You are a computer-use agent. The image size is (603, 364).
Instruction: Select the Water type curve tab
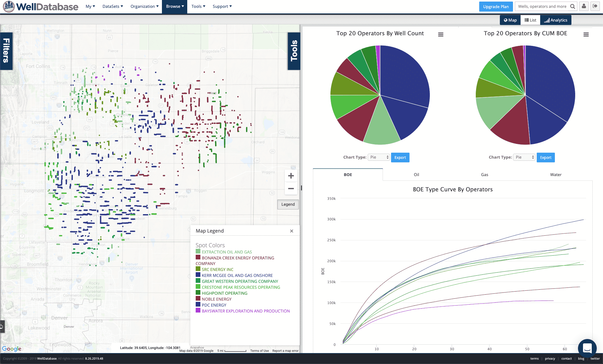(x=555, y=175)
